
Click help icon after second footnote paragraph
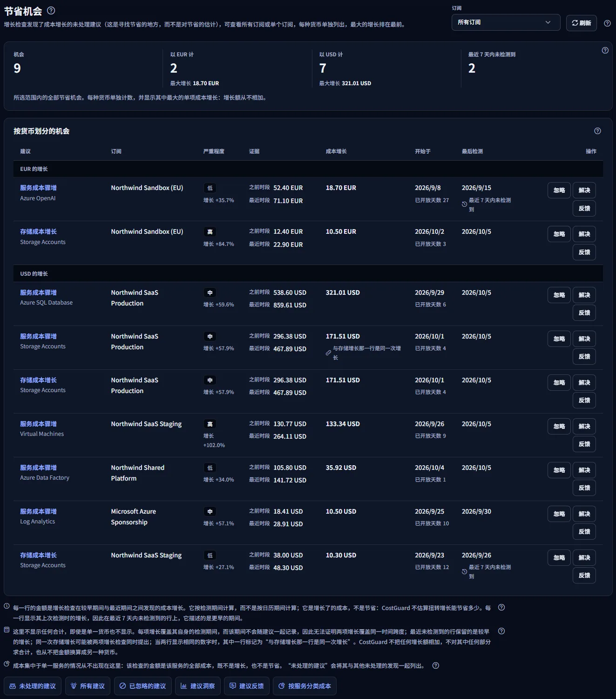click(501, 631)
